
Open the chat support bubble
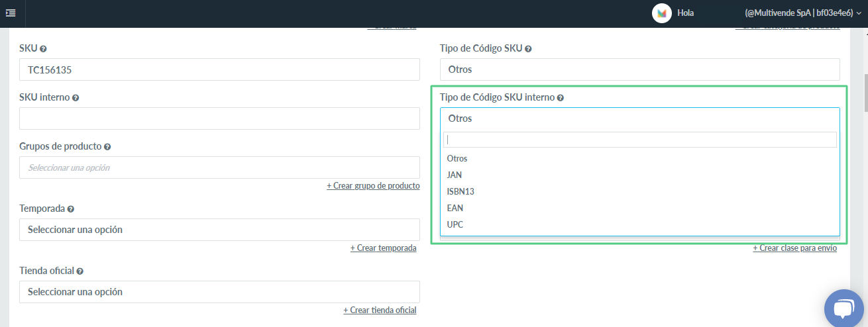843,309
